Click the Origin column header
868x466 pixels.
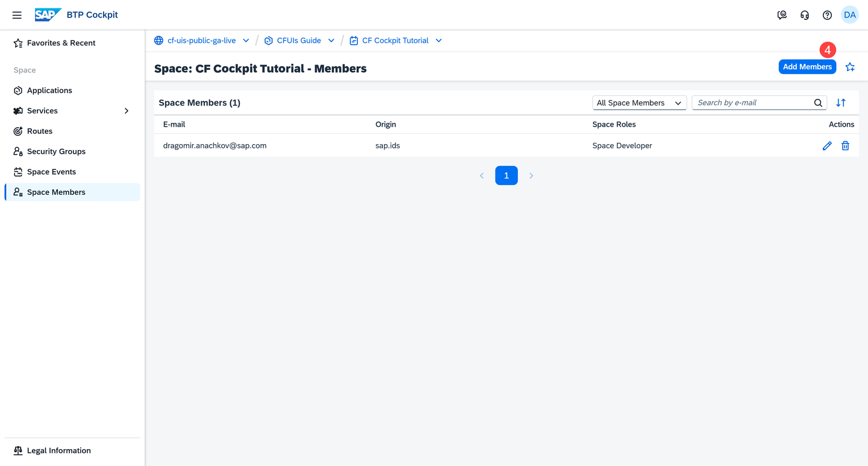pos(386,124)
